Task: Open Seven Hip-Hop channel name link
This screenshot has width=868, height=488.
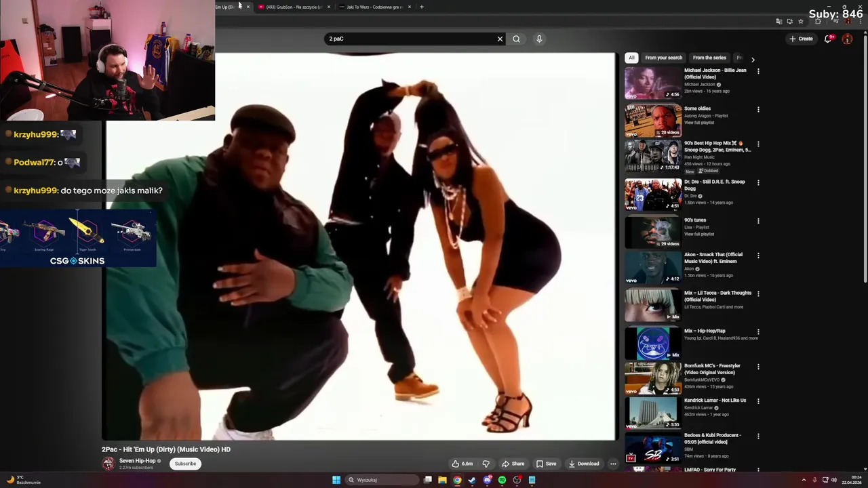Action: pyautogui.click(x=138, y=461)
